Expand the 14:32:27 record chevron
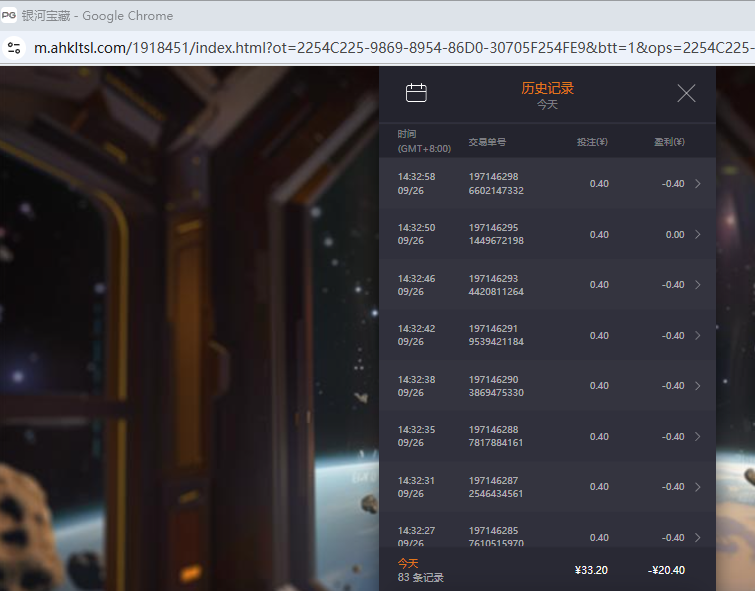The image size is (755, 591). coord(697,538)
